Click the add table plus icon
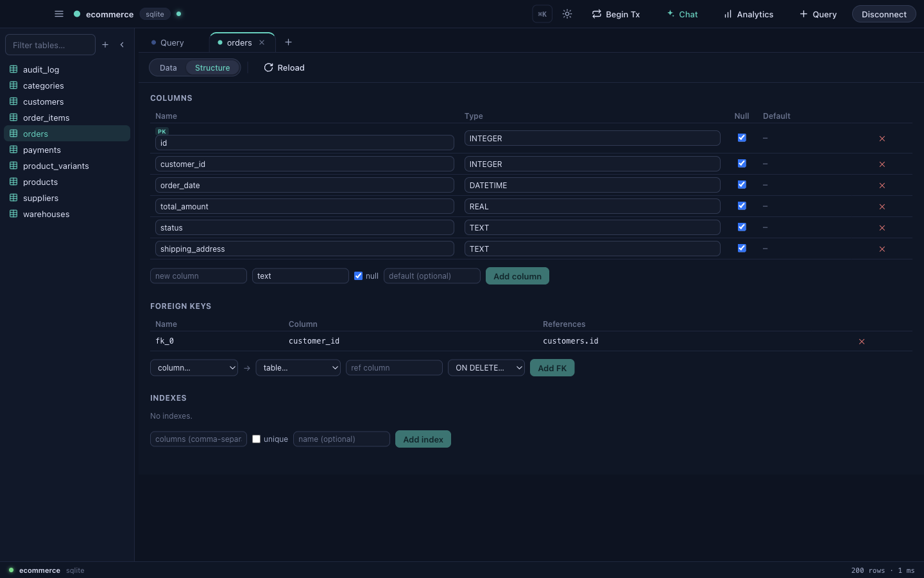The image size is (924, 578). coord(105,45)
